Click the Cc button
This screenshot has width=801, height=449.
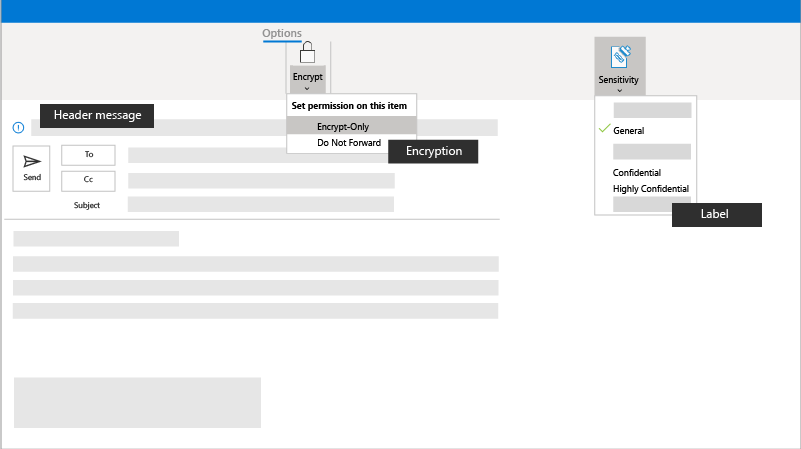[88, 181]
